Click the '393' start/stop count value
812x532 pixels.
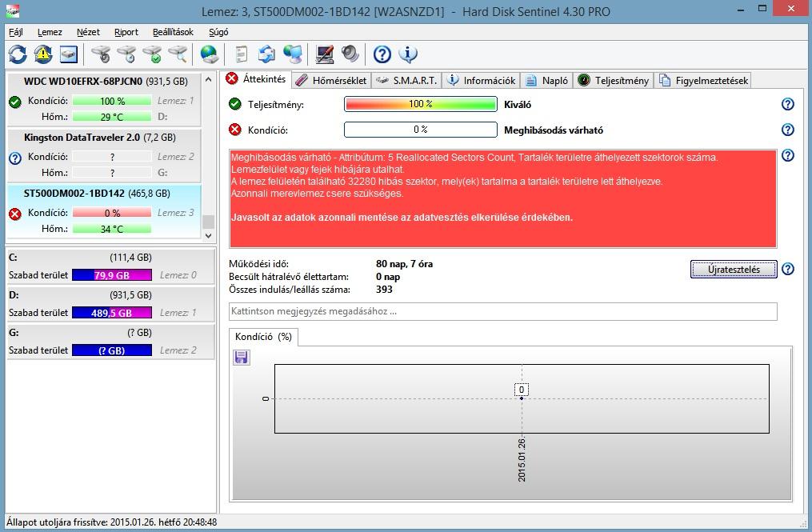coord(384,290)
